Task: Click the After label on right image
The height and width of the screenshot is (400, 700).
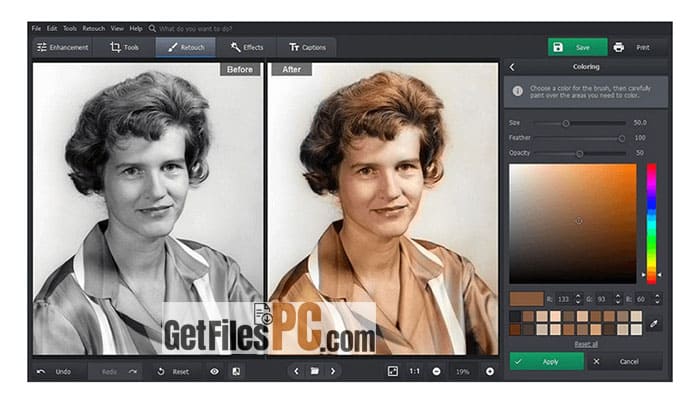Action: (292, 70)
